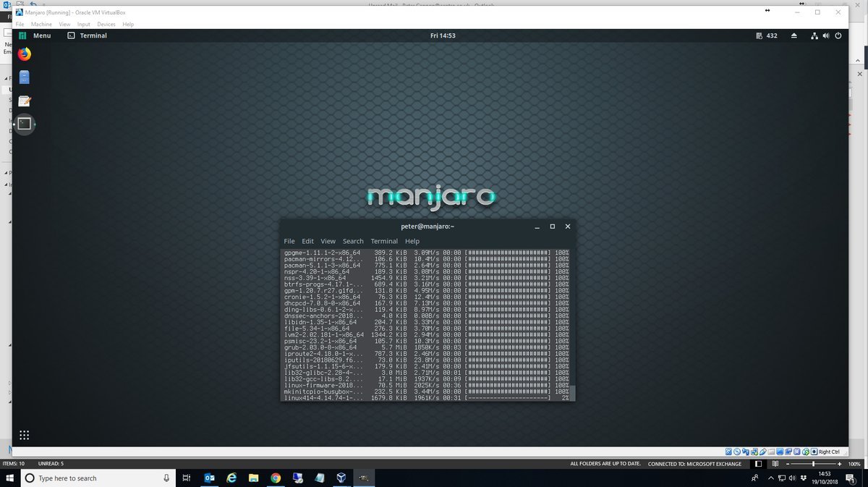Open the power icon in Manjaro top panel
Viewport: 868px width, 487px height.
[838, 35]
